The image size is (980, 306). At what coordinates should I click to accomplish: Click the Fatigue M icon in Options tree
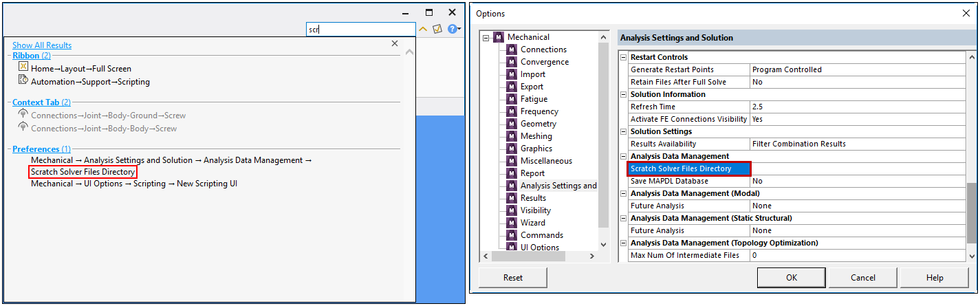(512, 99)
